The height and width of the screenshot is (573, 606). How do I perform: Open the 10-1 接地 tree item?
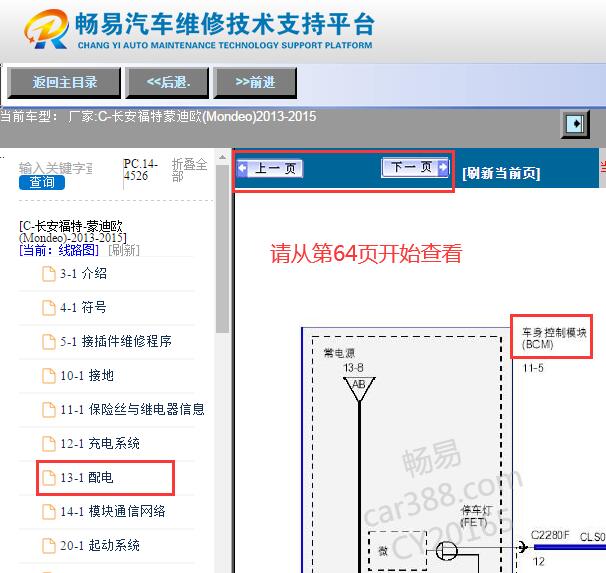click(x=87, y=376)
